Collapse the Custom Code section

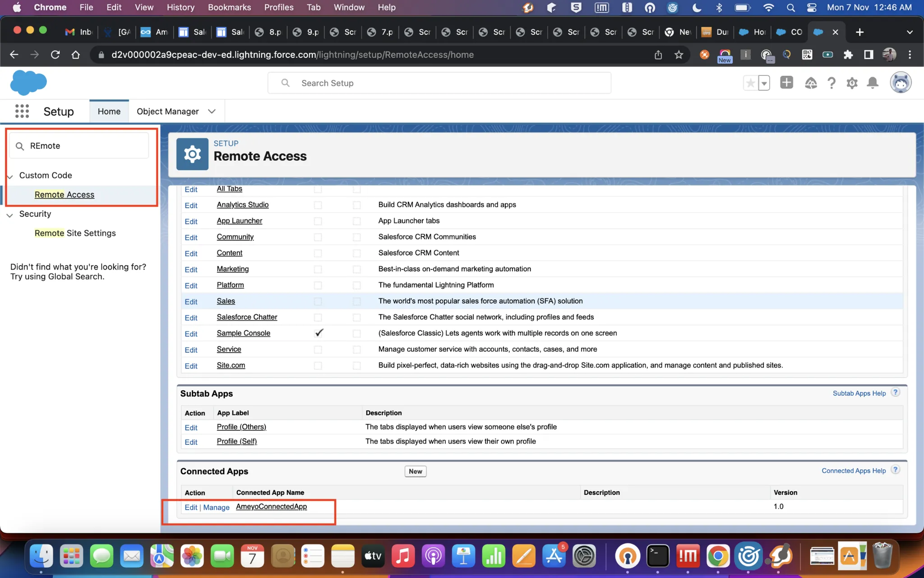pos(10,176)
